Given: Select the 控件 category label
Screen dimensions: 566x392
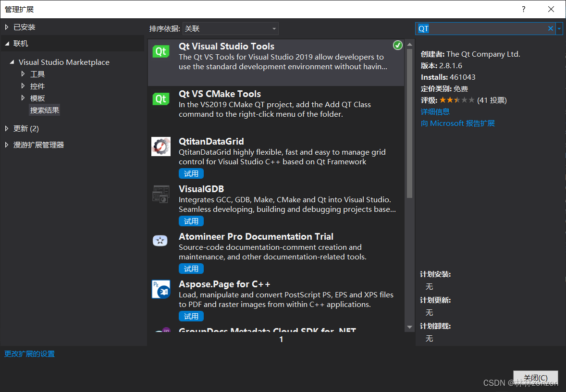Looking at the screenshot, I should coord(37,86).
